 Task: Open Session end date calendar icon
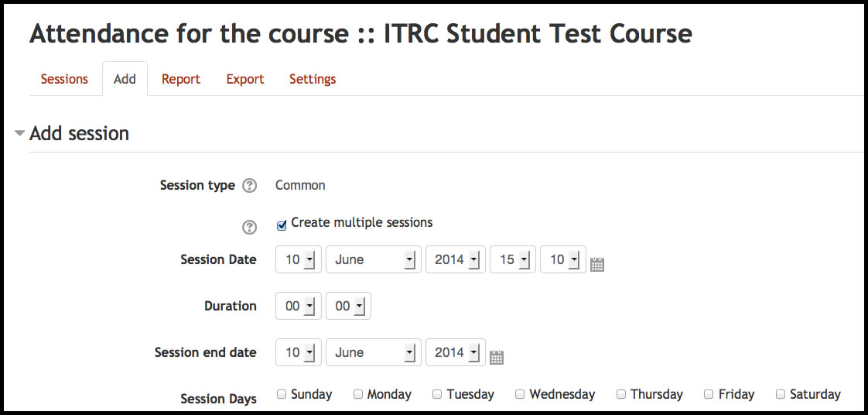(497, 357)
